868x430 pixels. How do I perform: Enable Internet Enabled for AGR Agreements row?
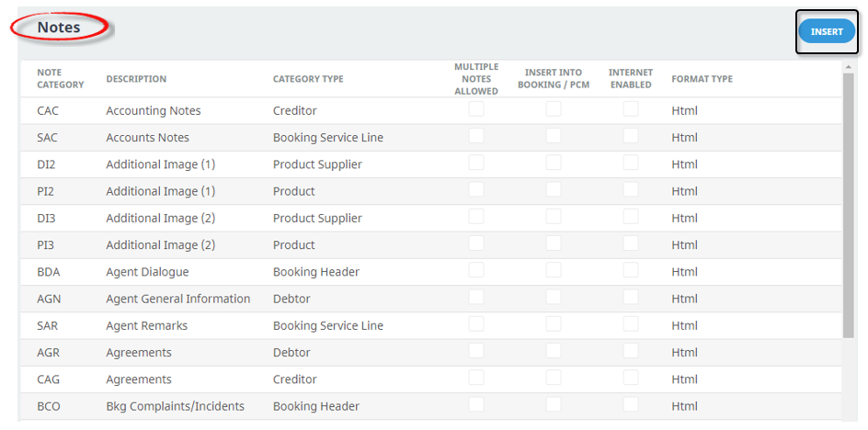(x=631, y=351)
